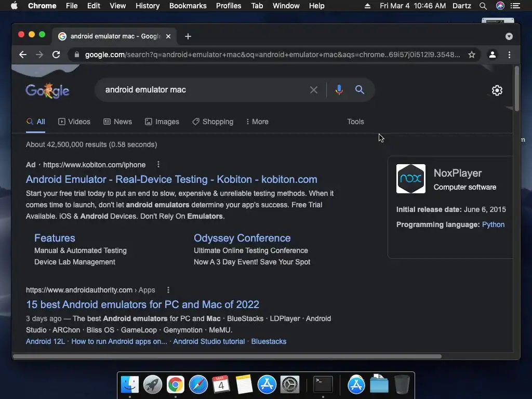
Task: Open Notes from the Dock
Action: 244,384
